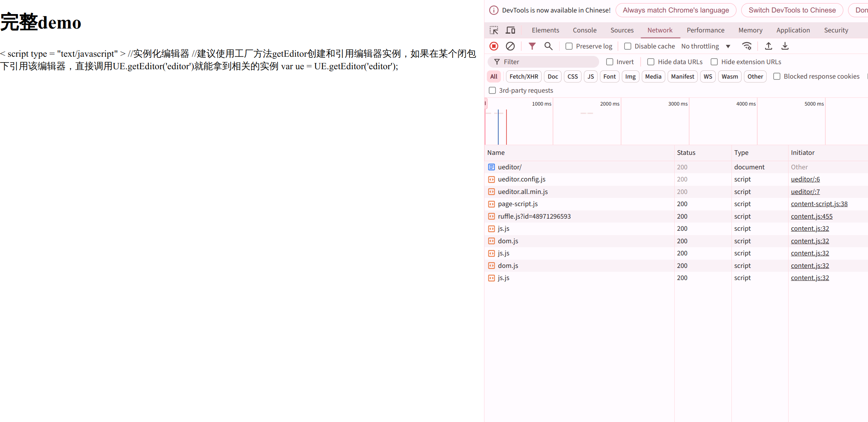Select the ueditor/ request row
868x422 pixels.
[x=676, y=167]
